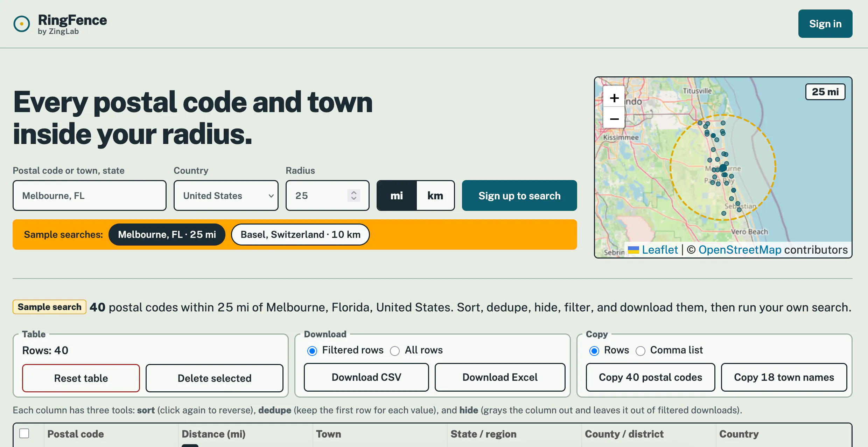
Task: Download the results as Excel
Action: pyautogui.click(x=500, y=377)
